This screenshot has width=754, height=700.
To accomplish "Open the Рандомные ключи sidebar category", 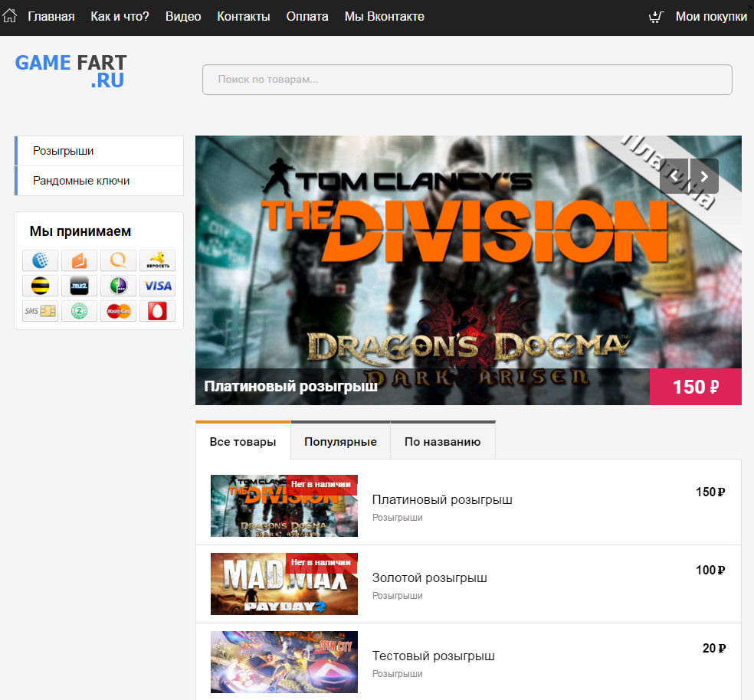I will 99,181.
